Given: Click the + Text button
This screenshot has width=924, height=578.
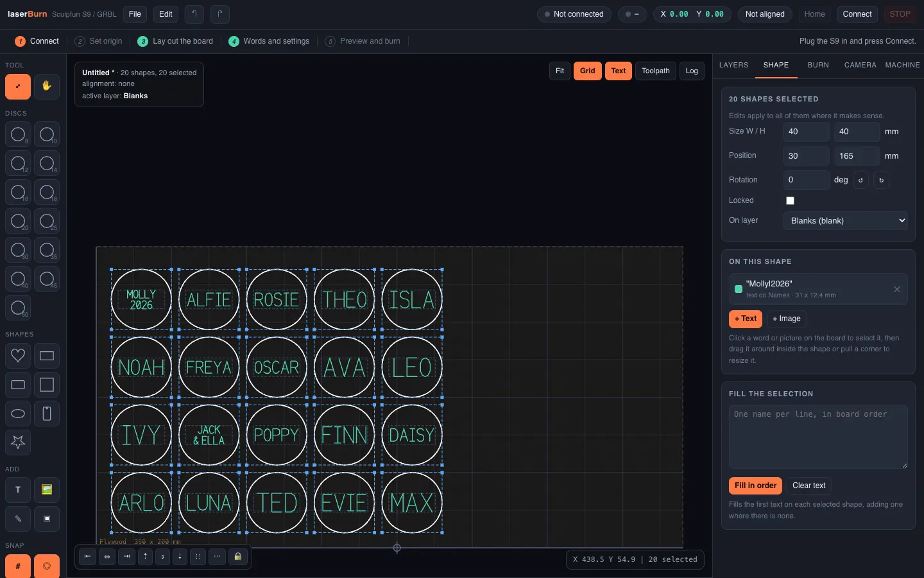Looking at the screenshot, I should tap(746, 319).
